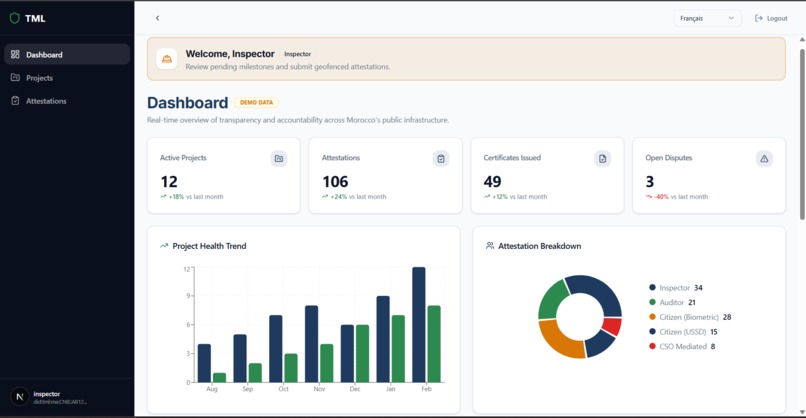Click the +12% vs last month text
The image size is (806, 418).
(515, 196)
